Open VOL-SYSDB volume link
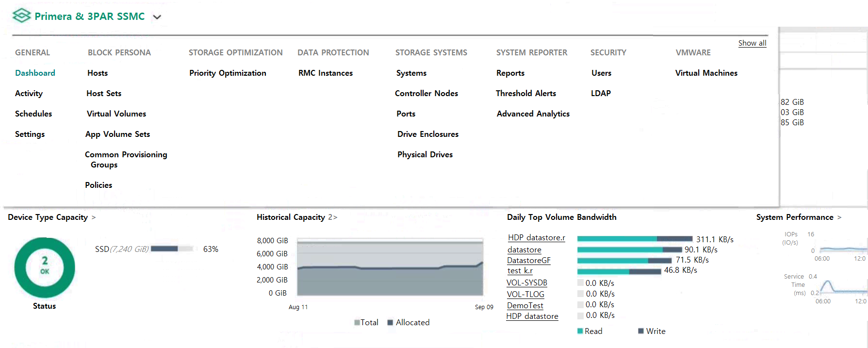The height and width of the screenshot is (348, 868). (x=527, y=283)
